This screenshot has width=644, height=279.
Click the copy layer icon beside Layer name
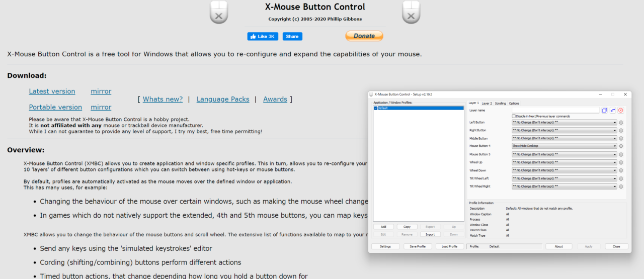pos(604,110)
